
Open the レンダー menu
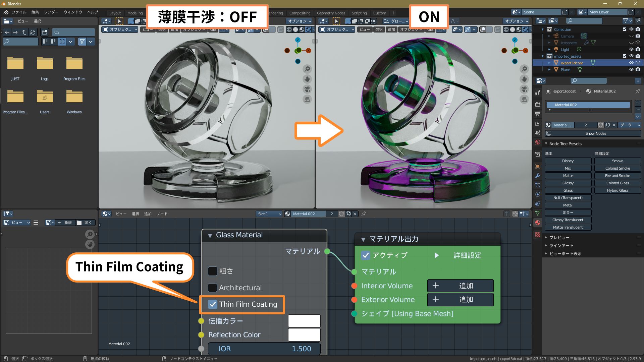51,12
